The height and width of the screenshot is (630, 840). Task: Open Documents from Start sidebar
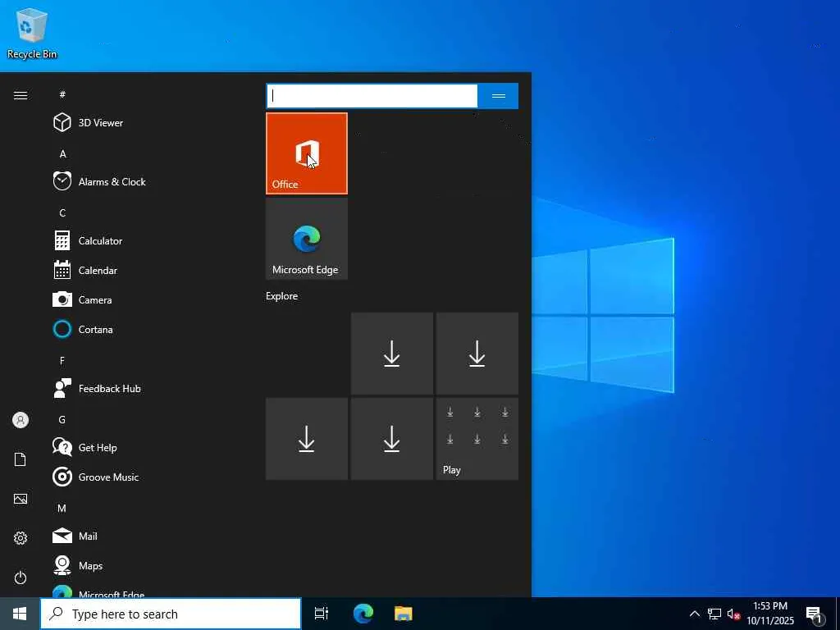coord(21,459)
